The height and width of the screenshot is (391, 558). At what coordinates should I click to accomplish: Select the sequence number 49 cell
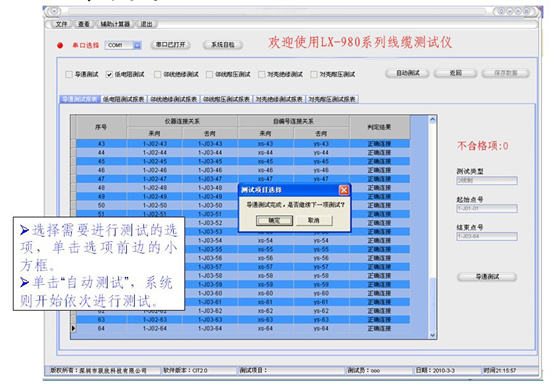[101, 197]
